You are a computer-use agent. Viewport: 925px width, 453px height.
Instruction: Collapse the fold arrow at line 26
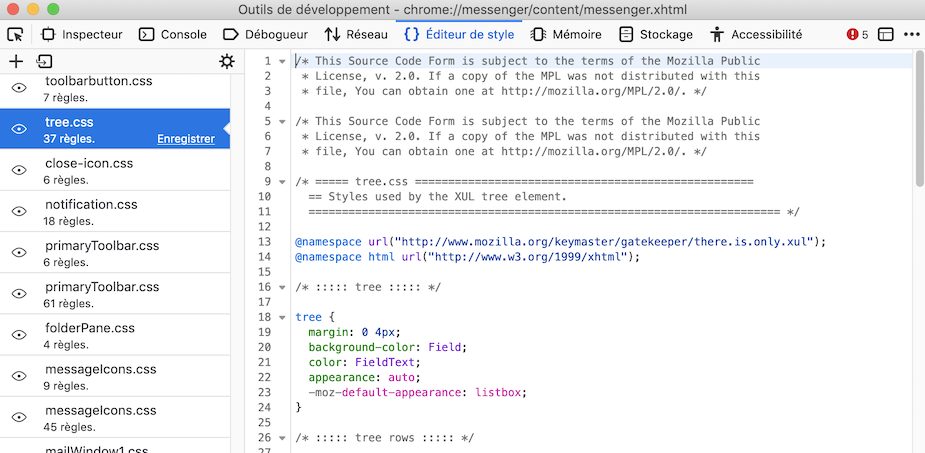[282, 438]
